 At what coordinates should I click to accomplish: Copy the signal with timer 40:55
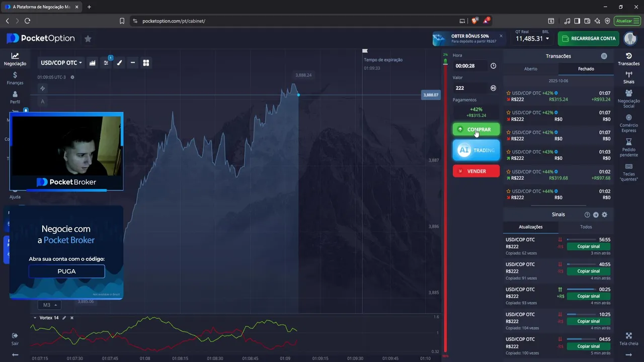(x=588, y=271)
